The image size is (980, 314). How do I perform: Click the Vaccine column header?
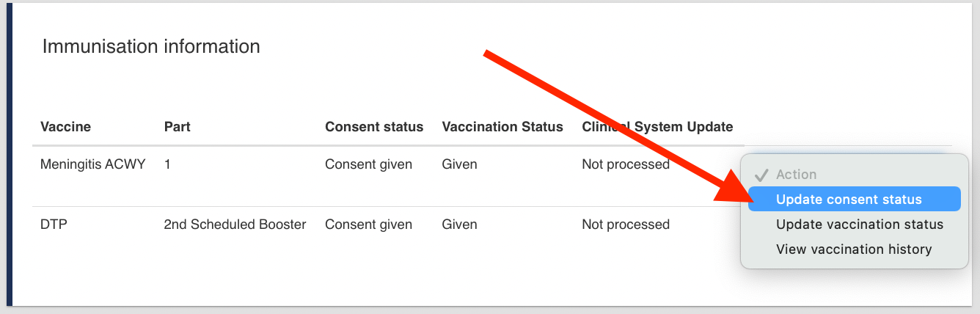(x=65, y=127)
